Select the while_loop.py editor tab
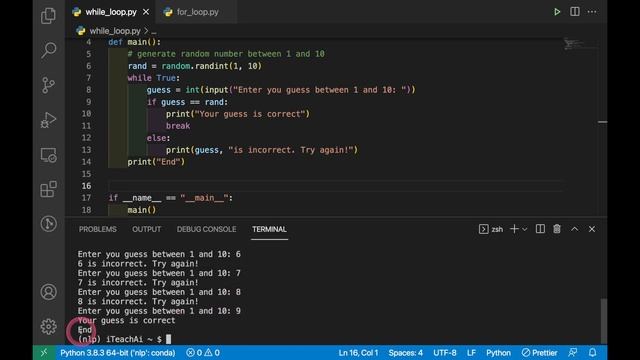The width and height of the screenshot is (640, 360). (x=110, y=12)
